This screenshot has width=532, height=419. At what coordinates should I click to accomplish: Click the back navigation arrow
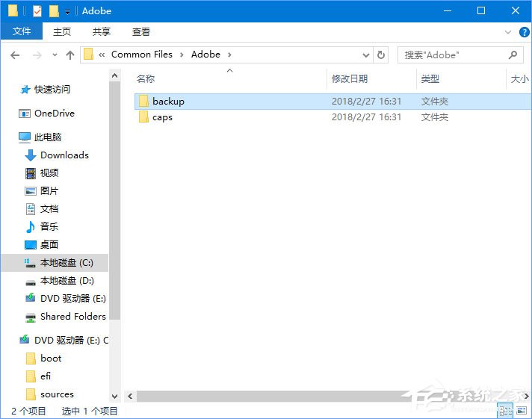coord(15,55)
